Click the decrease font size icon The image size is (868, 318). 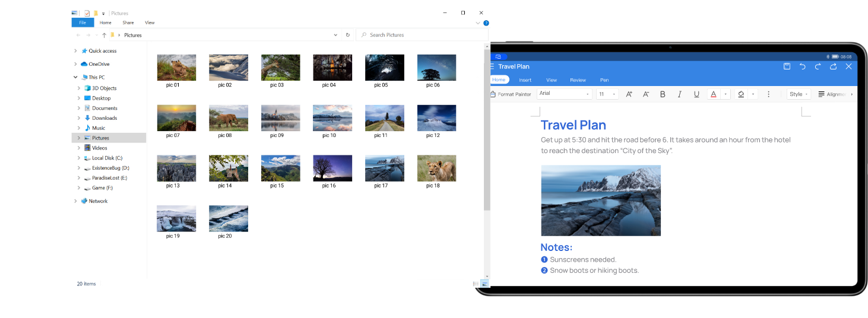646,94
